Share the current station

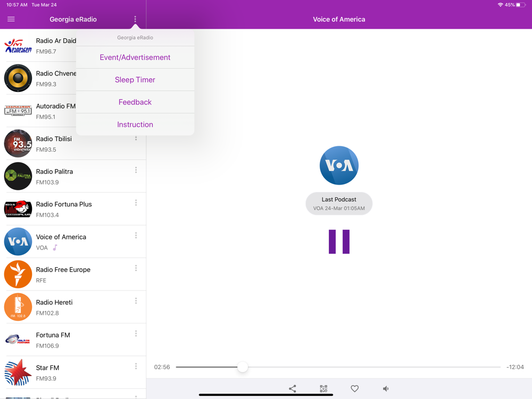(x=293, y=388)
